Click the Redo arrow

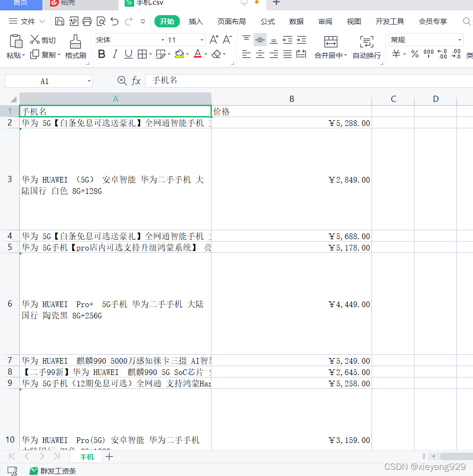[x=128, y=21]
